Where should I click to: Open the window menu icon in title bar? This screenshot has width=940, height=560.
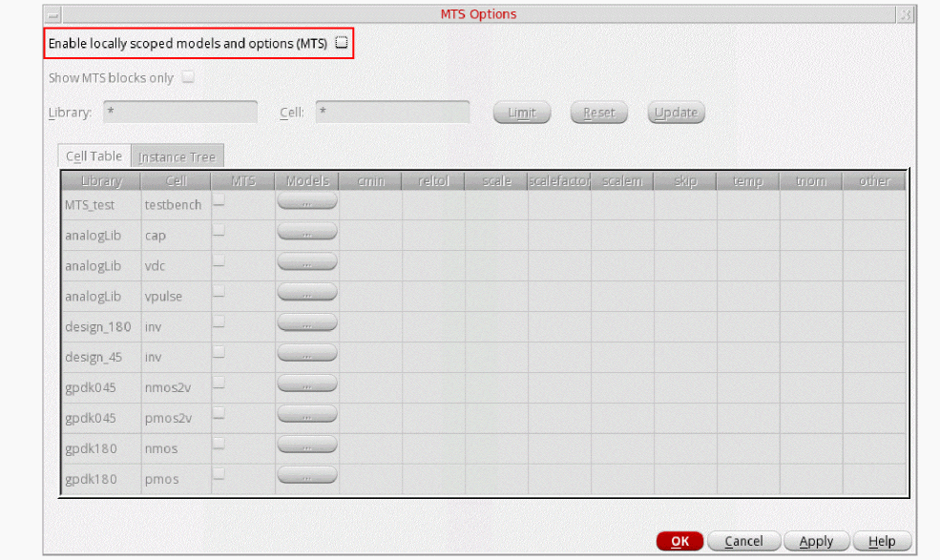click(53, 14)
